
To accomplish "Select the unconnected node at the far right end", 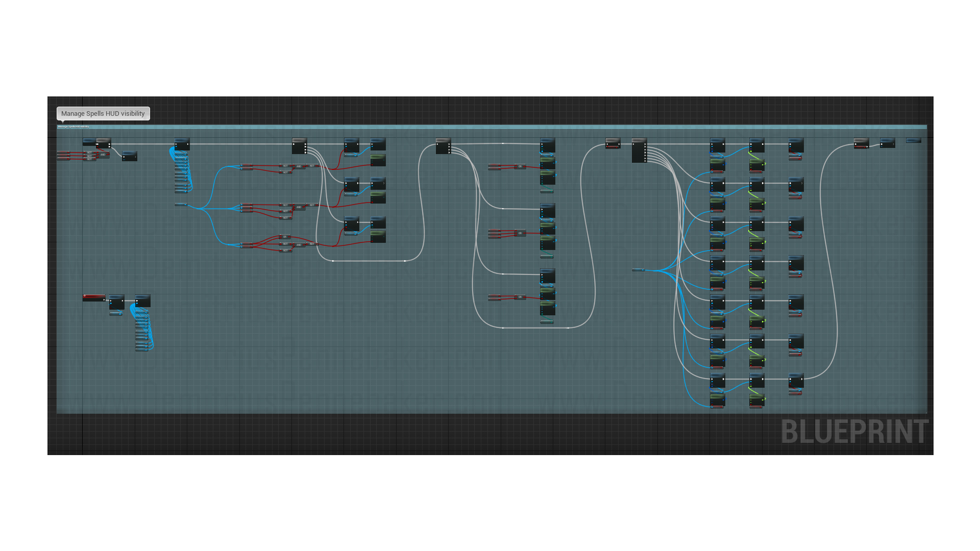I will 914,140.
